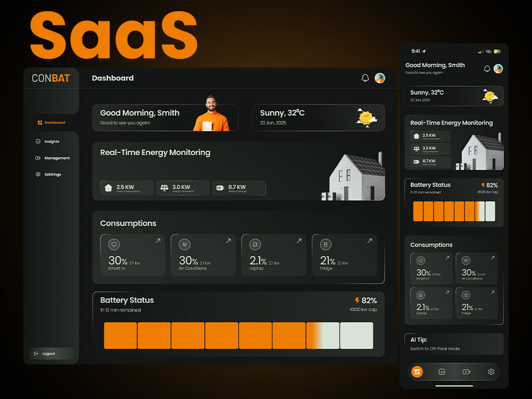The height and width of the screenshot is (399, 532).
Task: Click the Good Morning, Smith greeting card on desktop
Action: coord(165,118)
